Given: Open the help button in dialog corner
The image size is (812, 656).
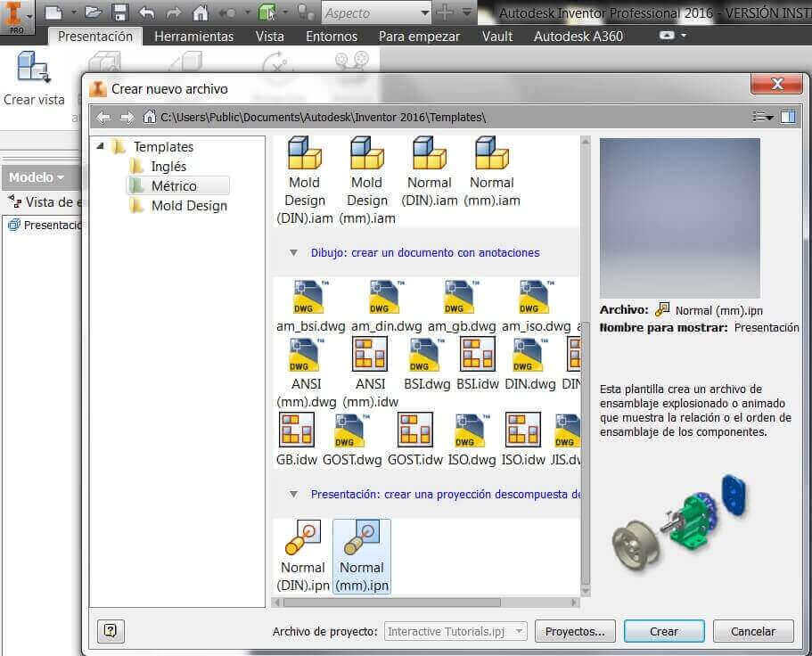Looking at the screenshot, I should 111,631.
